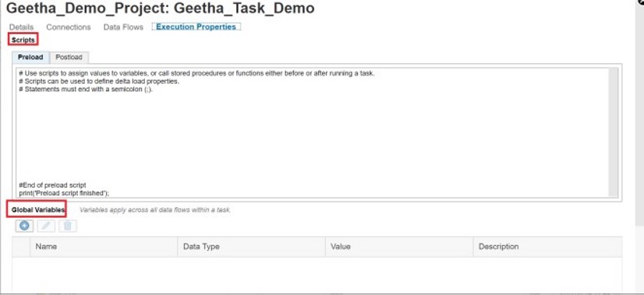Screen dimensions: 644x295
Task: Switch to the Connections tab
Action: pos(68,27)
